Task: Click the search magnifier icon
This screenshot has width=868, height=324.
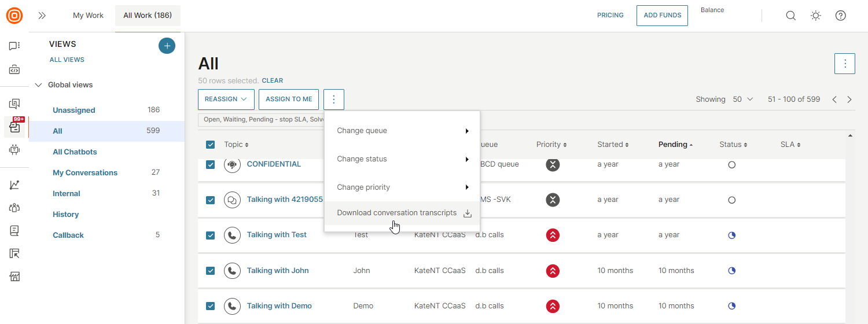Action: pos(790,16)
